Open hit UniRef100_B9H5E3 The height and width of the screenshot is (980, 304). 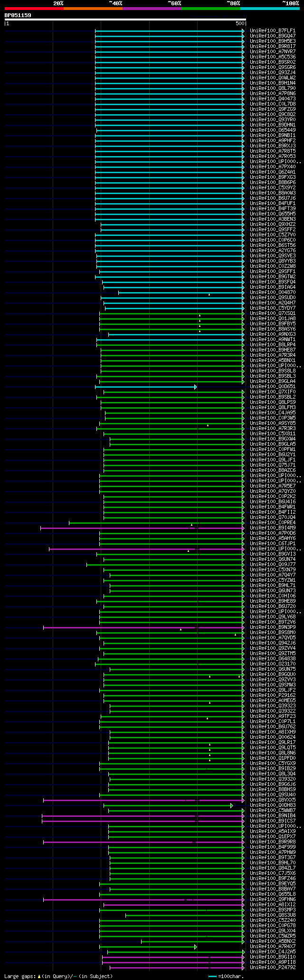pos(273,41)
